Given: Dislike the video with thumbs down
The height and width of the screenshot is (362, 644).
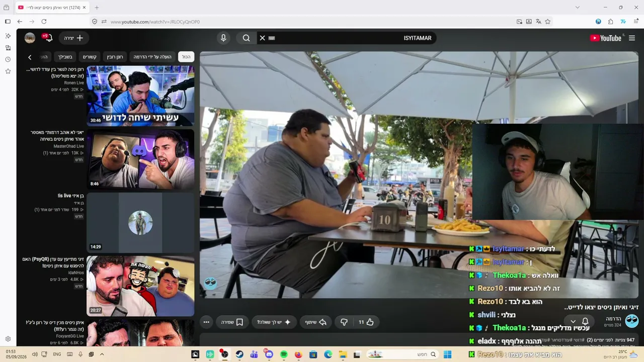Looking at the screenshot, I should 344,322.
